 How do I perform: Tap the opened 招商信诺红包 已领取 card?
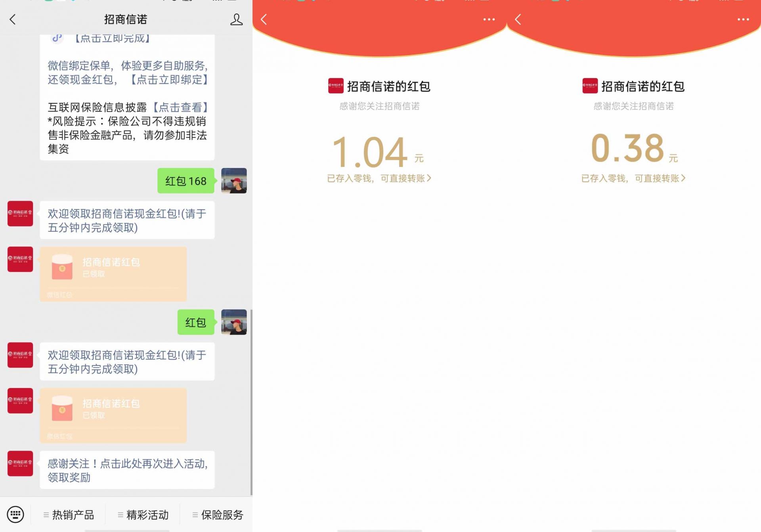tap(113, 274)
